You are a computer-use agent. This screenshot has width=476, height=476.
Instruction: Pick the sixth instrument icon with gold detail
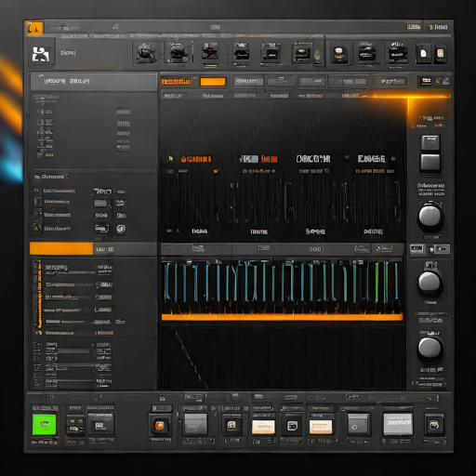coord(303,53)
